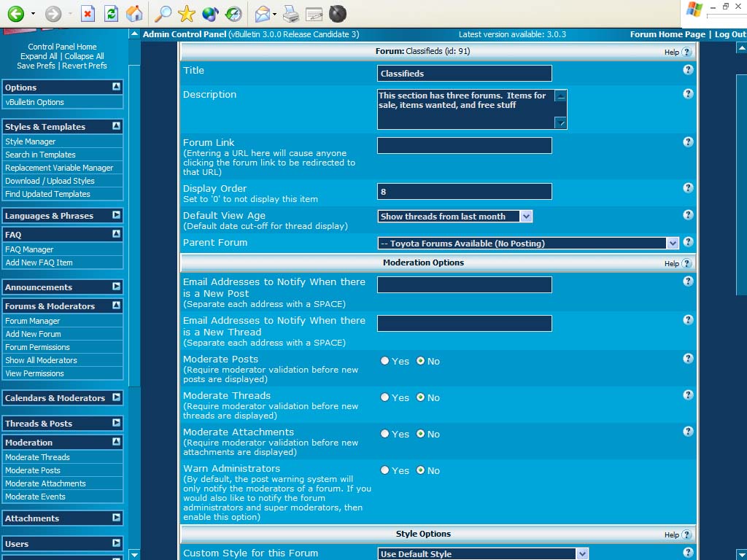Viewport: 747px width, 560px height.
Task: Open the Mail envelope toolbar icon
Action: pyautogui.click(x=263, y=14)
